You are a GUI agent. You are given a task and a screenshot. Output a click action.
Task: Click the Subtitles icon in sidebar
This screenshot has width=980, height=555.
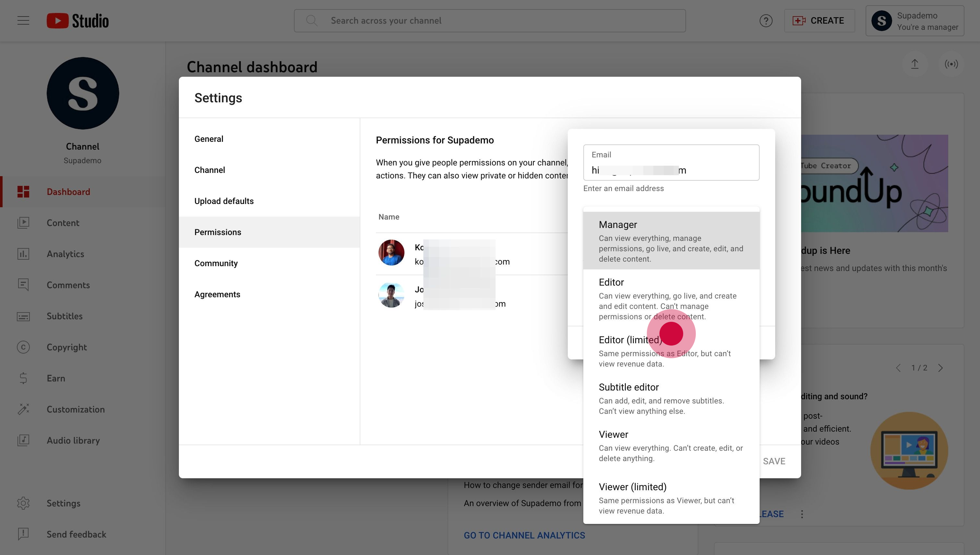(x=23, y=316)
